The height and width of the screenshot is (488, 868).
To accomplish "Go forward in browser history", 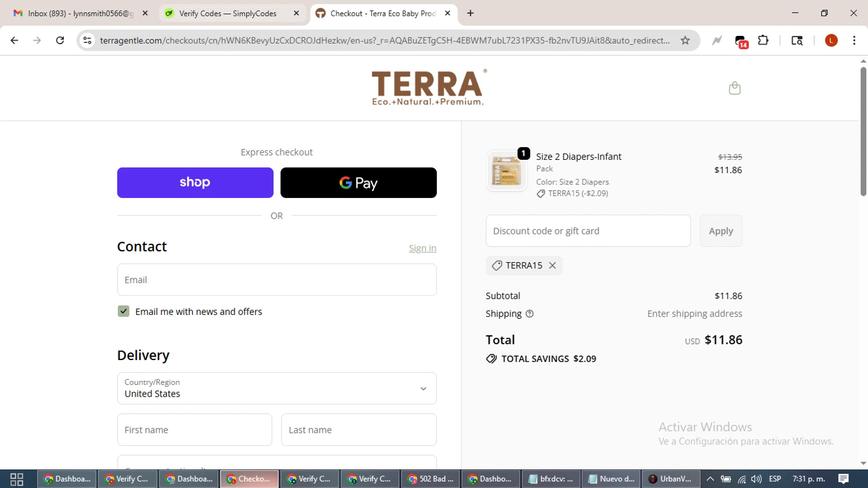I will [x=37, y=41].
